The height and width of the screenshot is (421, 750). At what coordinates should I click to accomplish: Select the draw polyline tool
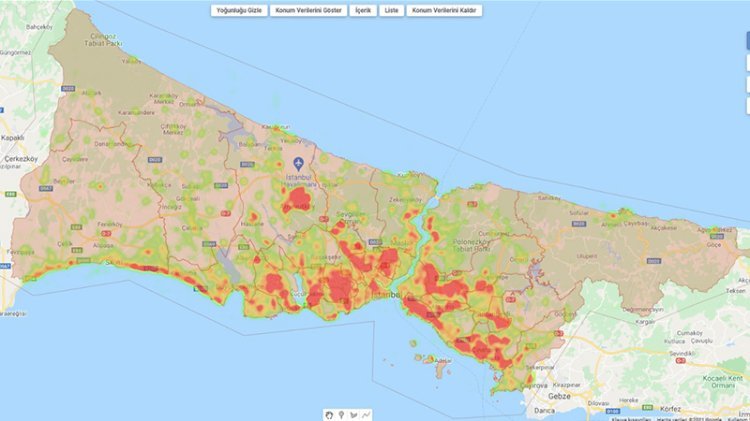coord(366,415)
